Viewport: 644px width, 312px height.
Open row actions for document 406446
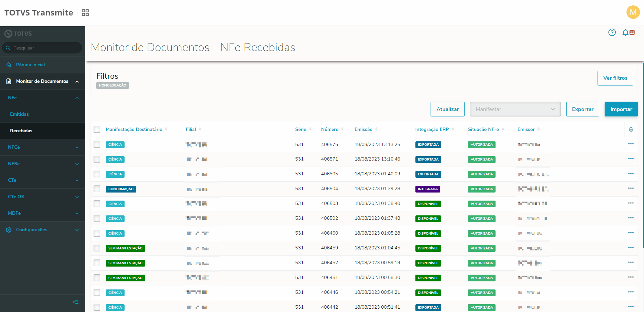click(631, 292)
